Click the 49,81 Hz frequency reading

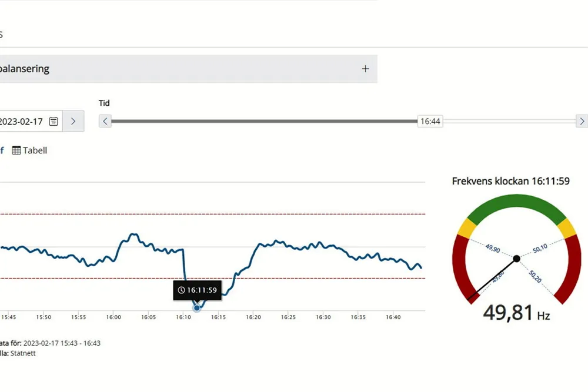(510, 312)
